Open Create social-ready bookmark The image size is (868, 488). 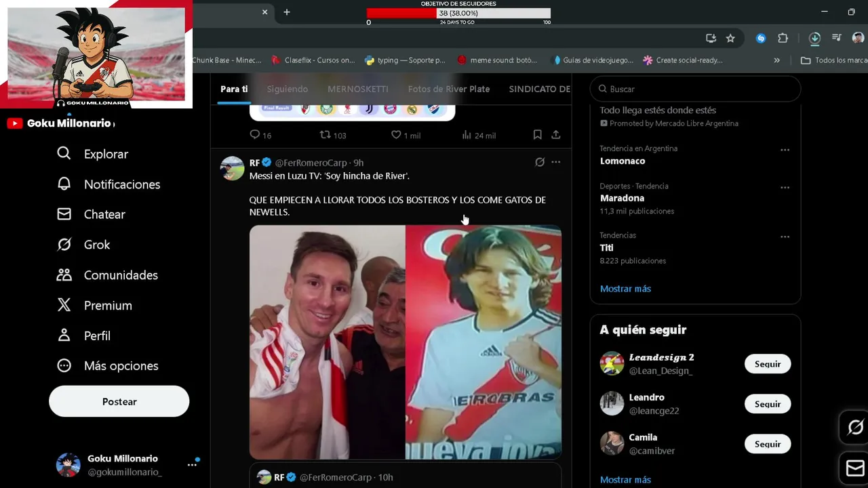(683, 60)
